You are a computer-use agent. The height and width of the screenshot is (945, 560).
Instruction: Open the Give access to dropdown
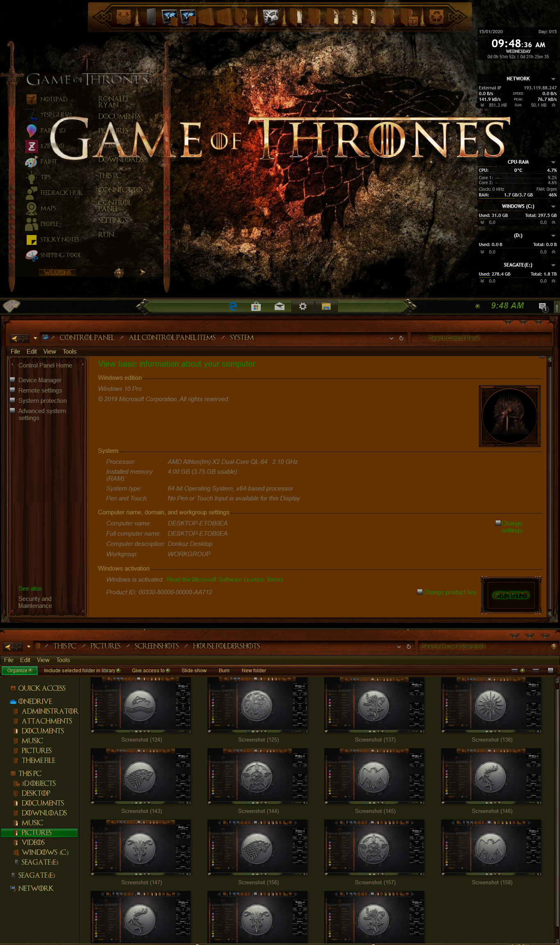(x=150, y=671)
